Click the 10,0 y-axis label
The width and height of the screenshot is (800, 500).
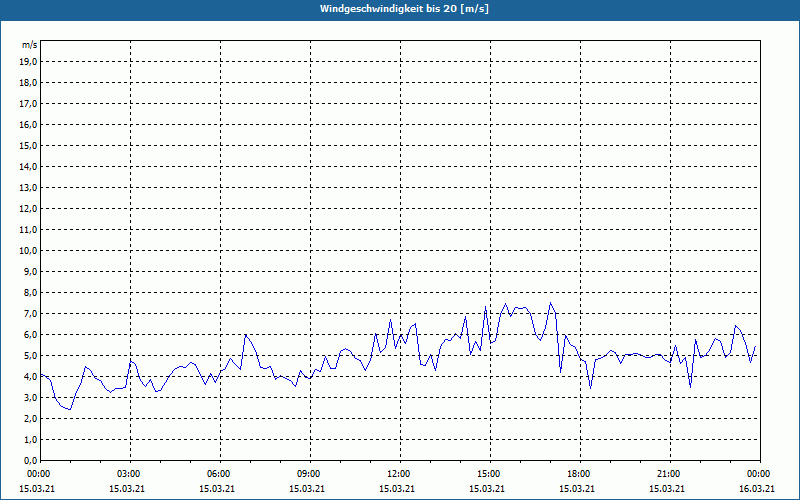pyautogui.click(x=29, y=251)
